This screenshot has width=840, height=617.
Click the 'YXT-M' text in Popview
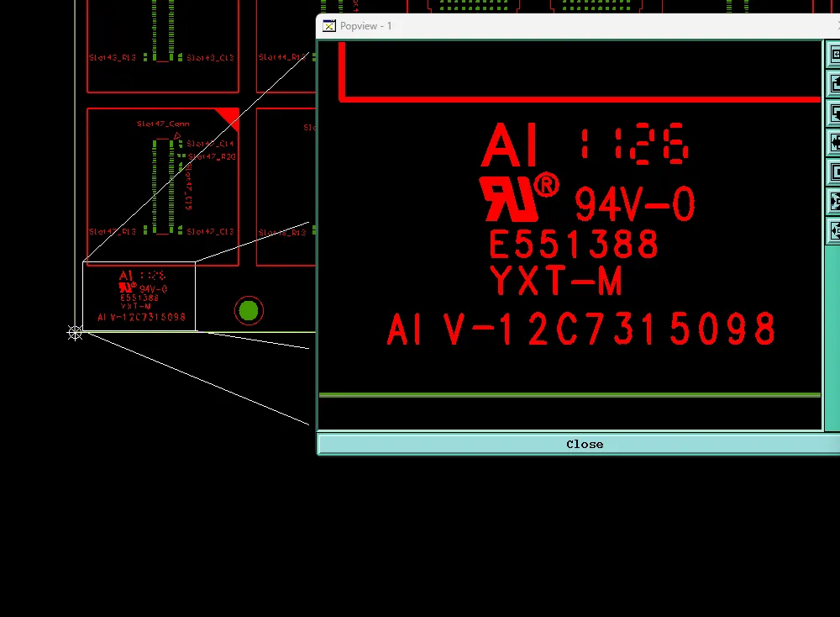pos(555,281)
